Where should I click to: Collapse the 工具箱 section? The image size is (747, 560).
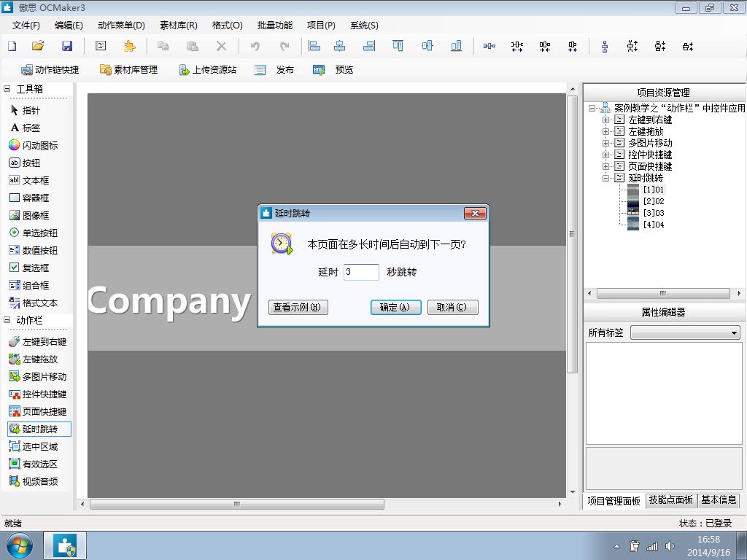[7, 88]
